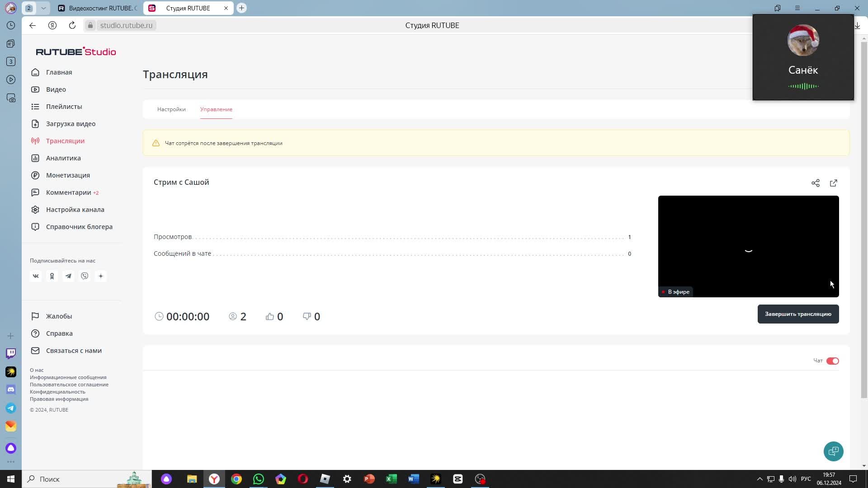Switch to Видеохостинг RUTUBE browser tab
868x488 pixels.
[98, 8]
